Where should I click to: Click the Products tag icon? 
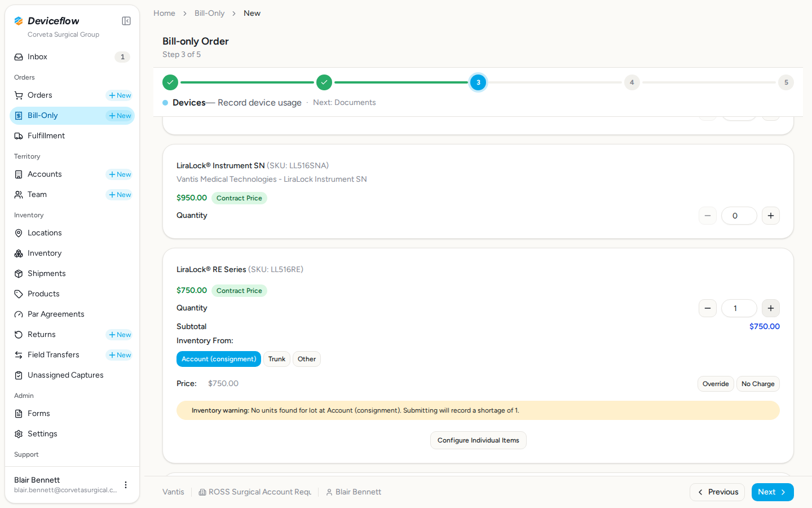19,294
